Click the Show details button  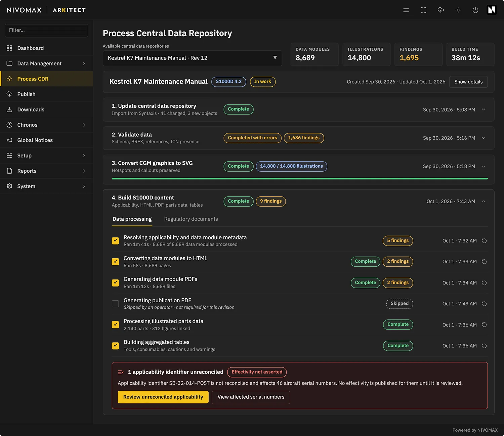pyautogui.click(x=468, y=82)
